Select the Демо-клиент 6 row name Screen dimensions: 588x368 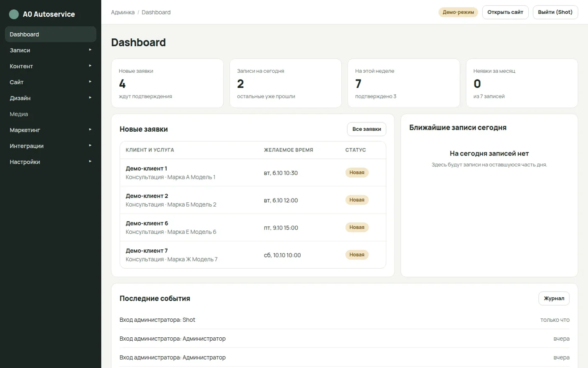(x=147, y=223)
